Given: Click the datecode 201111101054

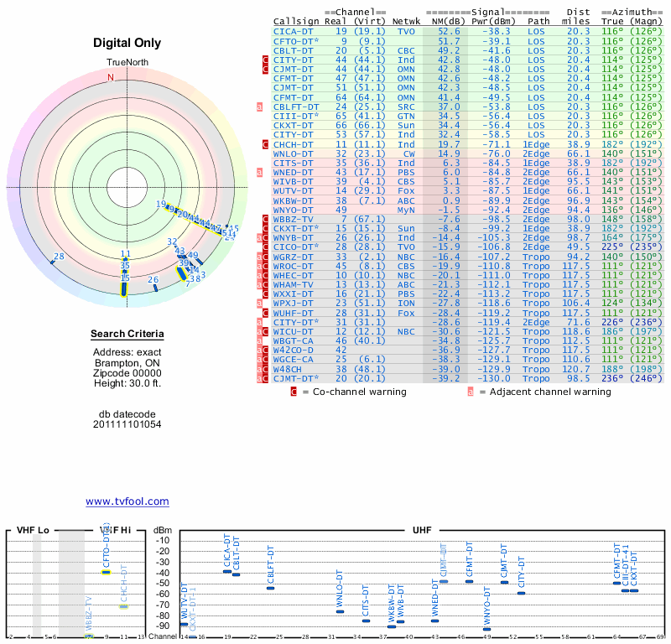Looking at the screenshot, I should [127, 424].
